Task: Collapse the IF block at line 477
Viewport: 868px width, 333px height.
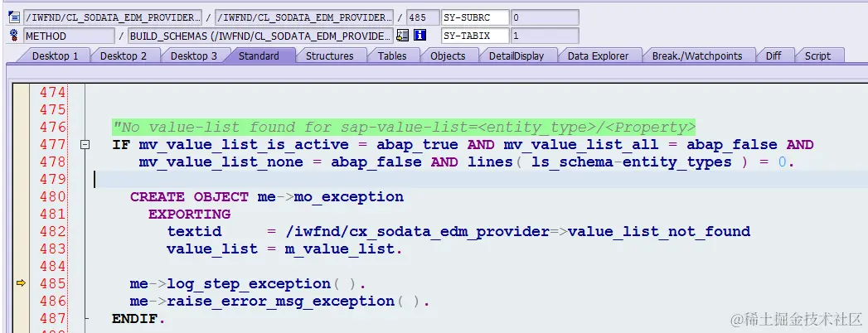Action: (x=85, y=145)
